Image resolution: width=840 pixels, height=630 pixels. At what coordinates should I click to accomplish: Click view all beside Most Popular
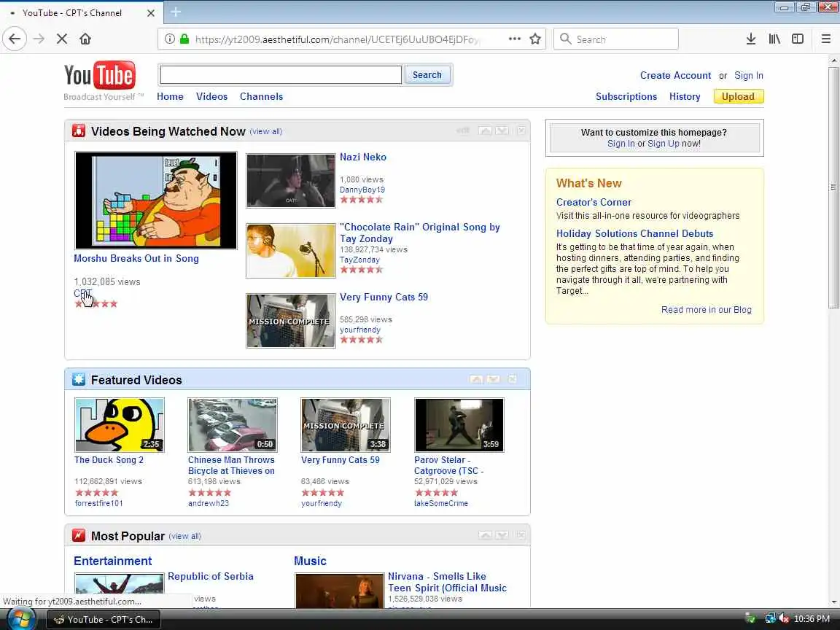(x=184, y=536)
